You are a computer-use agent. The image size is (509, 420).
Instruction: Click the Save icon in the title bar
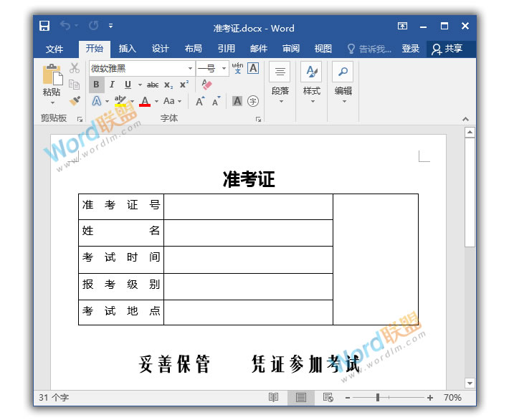44,27
